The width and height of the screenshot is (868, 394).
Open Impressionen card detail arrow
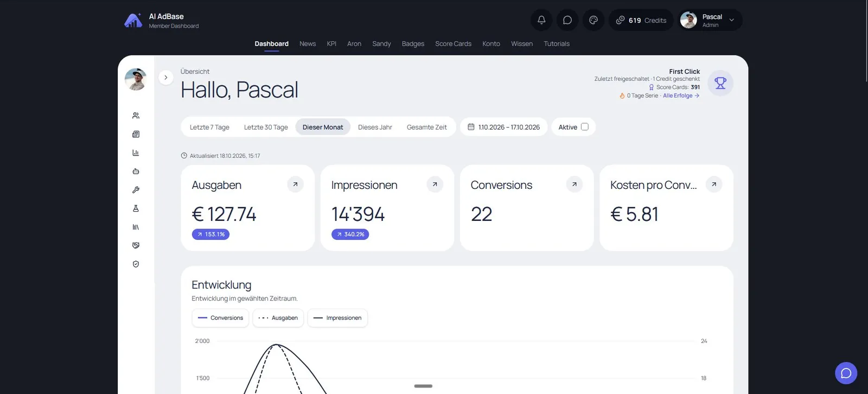coord(435,185)
